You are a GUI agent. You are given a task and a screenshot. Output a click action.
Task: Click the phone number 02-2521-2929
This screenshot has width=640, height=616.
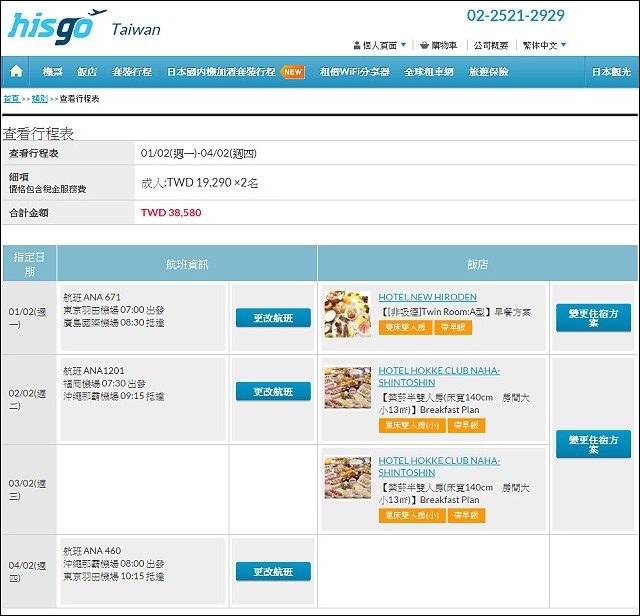click(516, 16)
